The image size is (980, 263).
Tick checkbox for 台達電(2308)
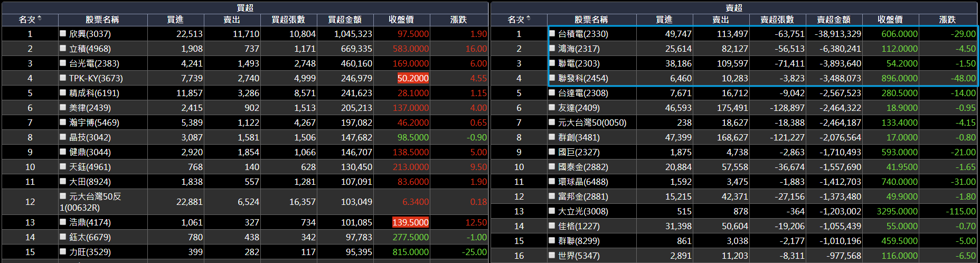point(552,92)
